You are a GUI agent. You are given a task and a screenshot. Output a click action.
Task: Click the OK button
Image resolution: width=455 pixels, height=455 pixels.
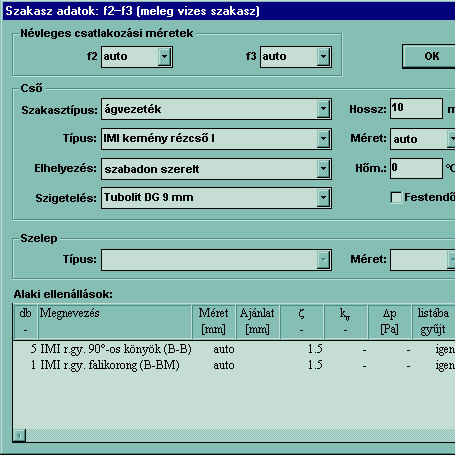coord(429,56)
